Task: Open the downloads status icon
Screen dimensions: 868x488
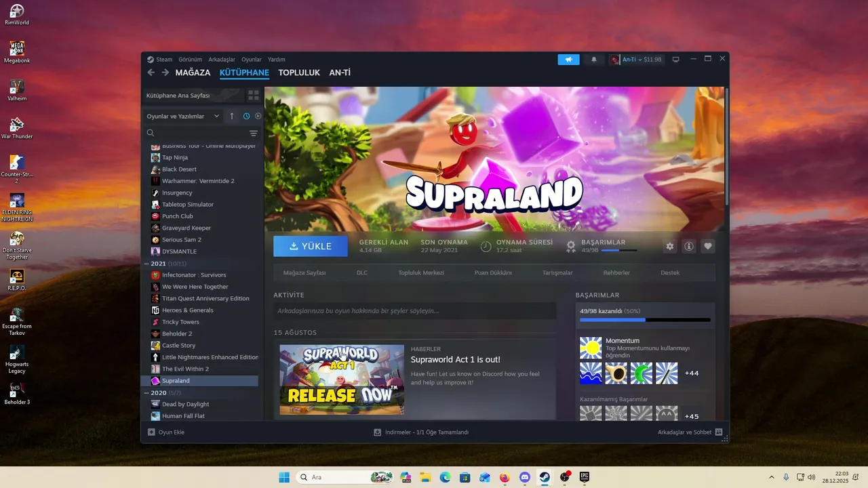Action: [378, 432]
